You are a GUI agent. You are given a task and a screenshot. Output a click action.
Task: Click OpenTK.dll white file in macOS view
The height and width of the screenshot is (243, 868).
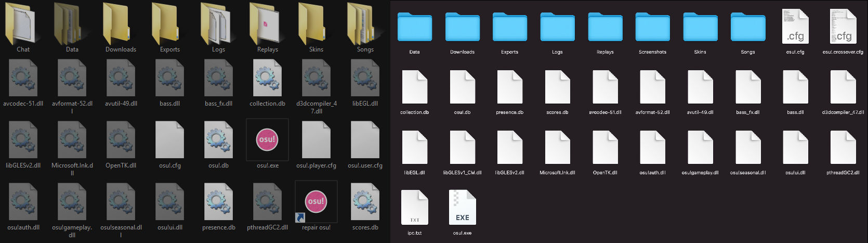[606, 147]
